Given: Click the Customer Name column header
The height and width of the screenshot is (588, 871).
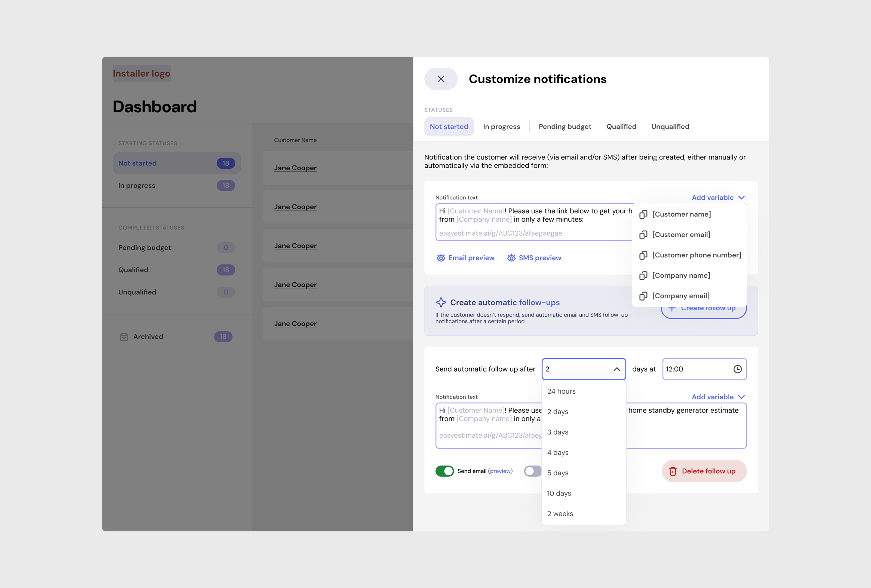Looking at the screenshot, I should [x=295, y=140].
